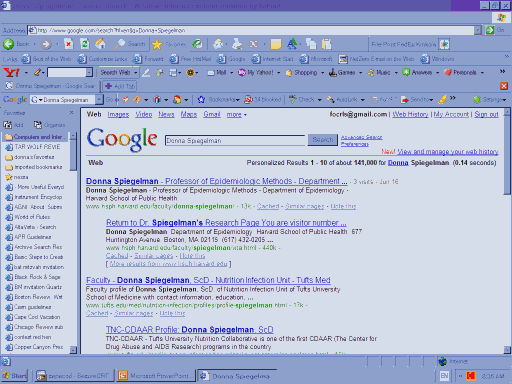Screen dimensions: 512x384
Task: Open the Address bar dropdown arrow
Action: click(478, 30)
